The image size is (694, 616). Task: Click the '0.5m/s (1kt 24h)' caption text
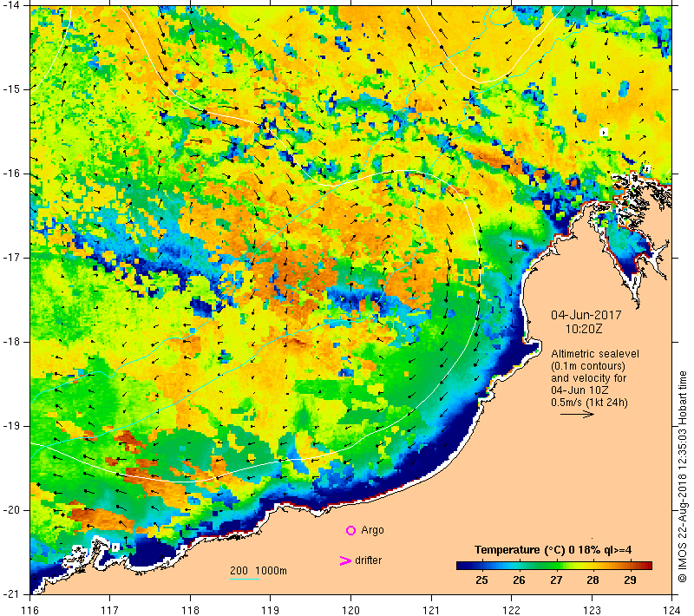pos(589,403)
